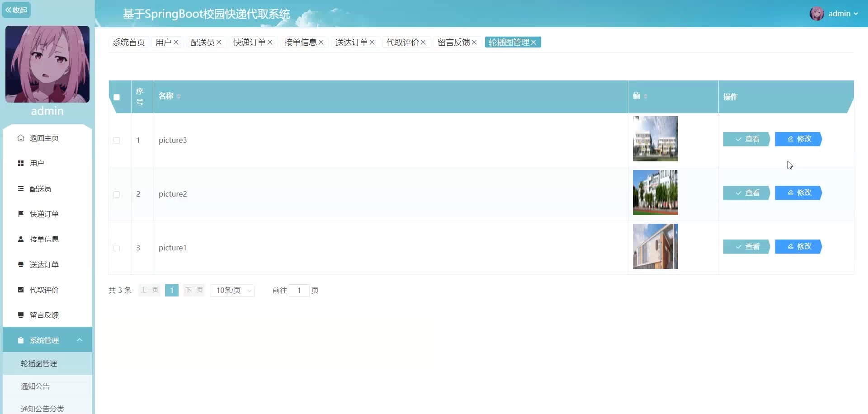Click person icon beside 接单信息 menu

[21, 239]
